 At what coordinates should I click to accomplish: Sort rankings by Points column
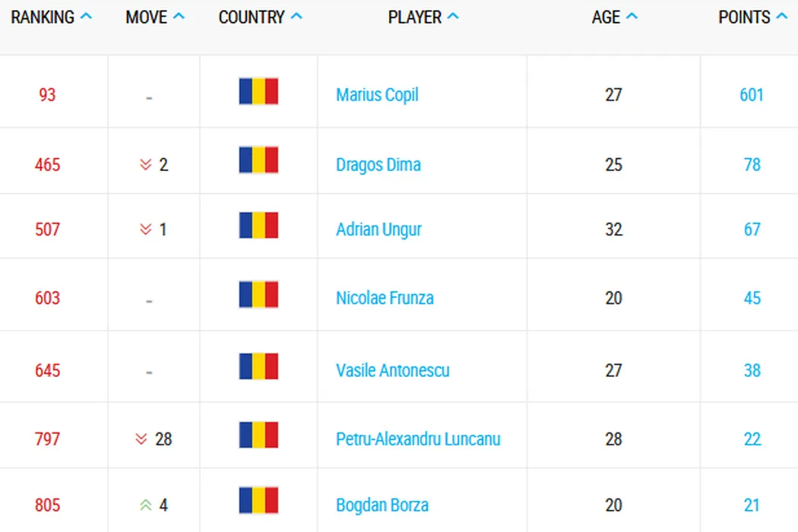coord(752,17)
